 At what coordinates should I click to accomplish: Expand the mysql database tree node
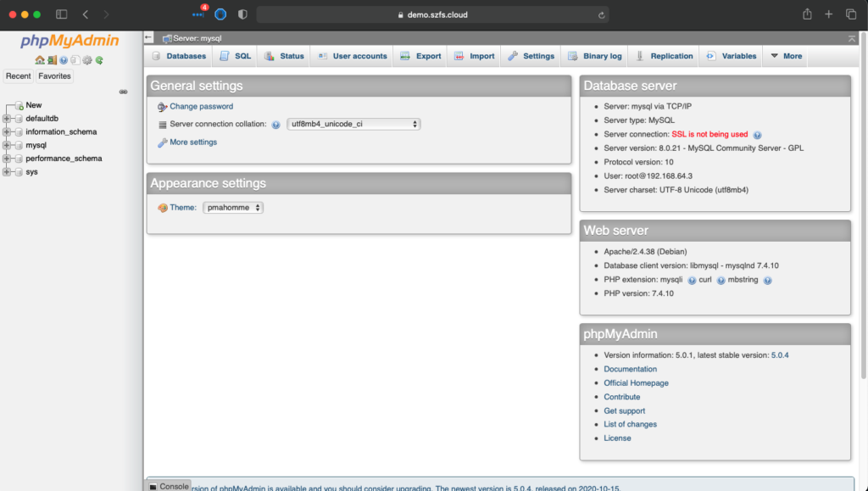coord(7,145)
